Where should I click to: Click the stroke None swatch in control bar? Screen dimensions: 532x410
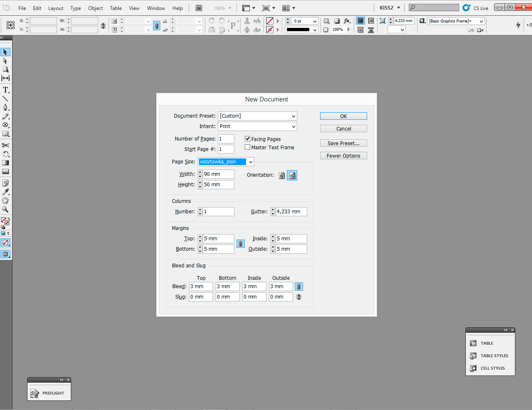(270, 30)
